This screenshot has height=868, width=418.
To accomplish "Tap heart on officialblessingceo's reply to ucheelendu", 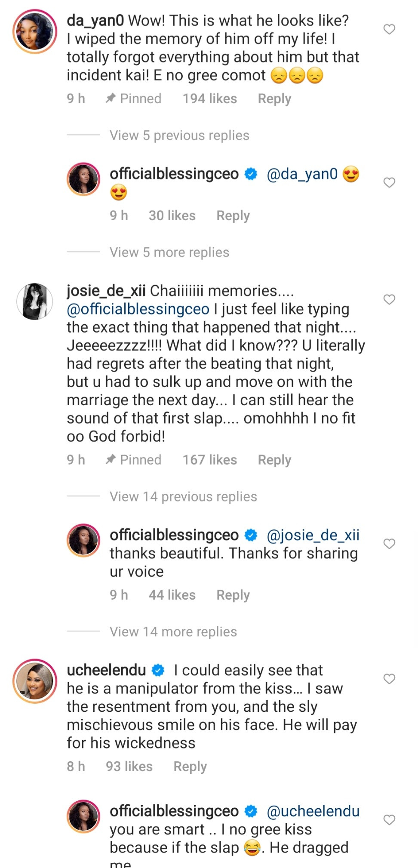I will click(389, 820).
